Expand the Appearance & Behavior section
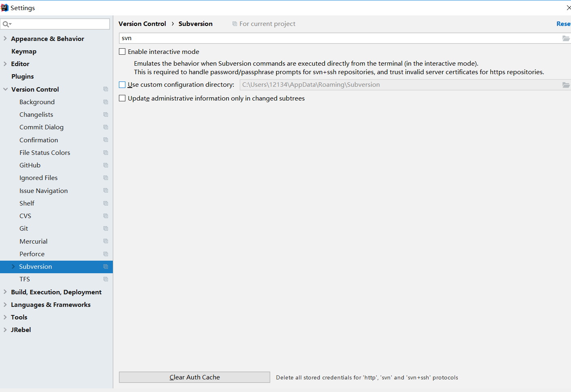 point(4,39)
